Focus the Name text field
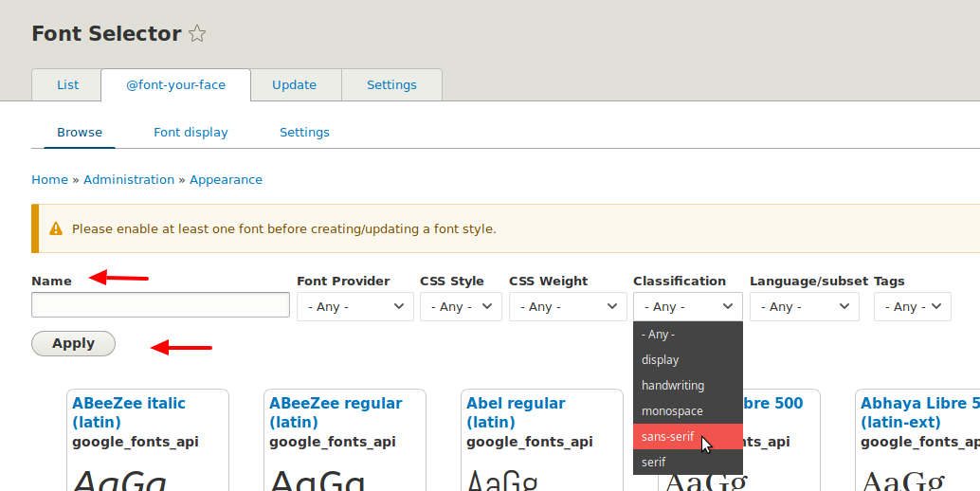The width and height of the screenshot is (980, 491). pyautogui.click(x=160, y=305)
